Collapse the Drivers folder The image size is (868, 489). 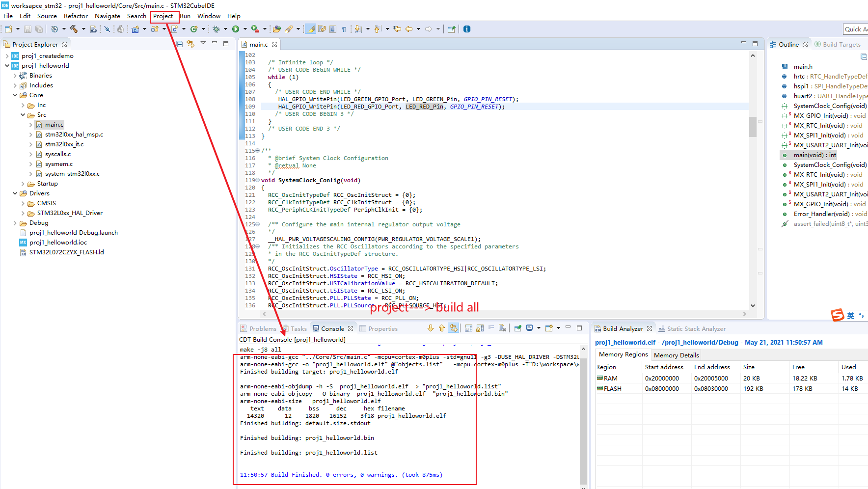(15, 193)
